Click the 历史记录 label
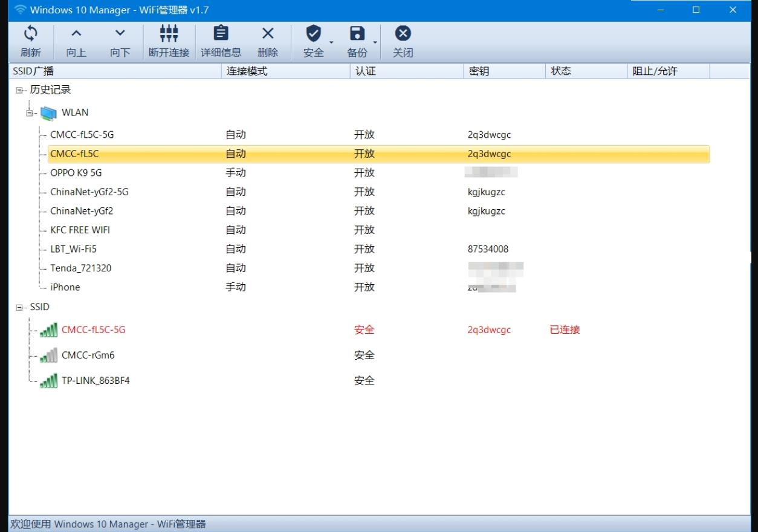This screenshot has width=758, height=532. (x=50, y=90)
